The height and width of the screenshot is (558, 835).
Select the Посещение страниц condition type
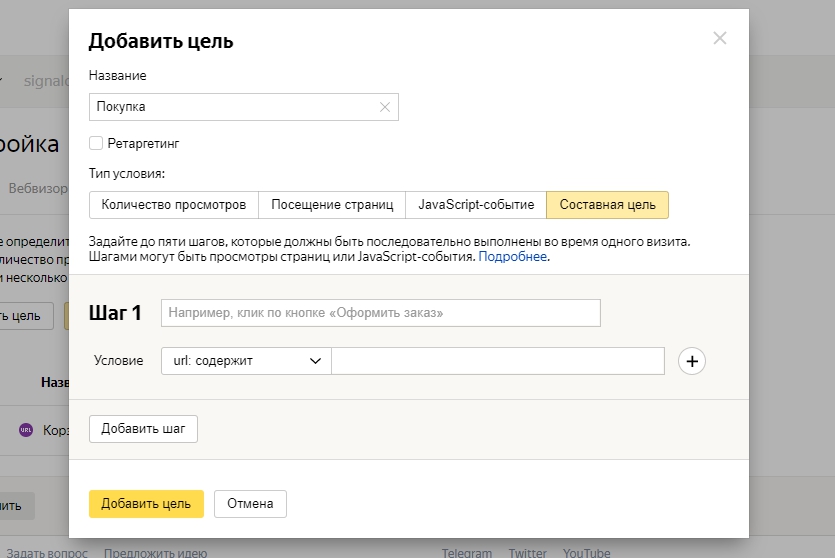[x=332, y=205]
